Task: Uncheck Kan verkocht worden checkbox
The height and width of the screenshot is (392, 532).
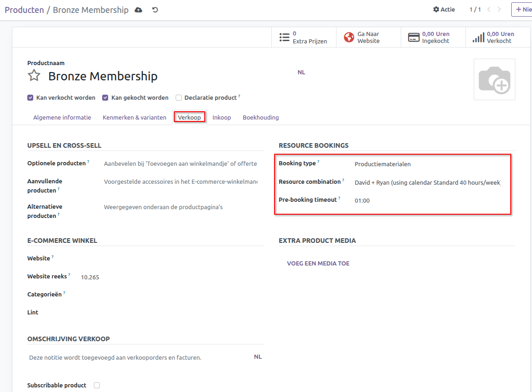Action: 31,98
